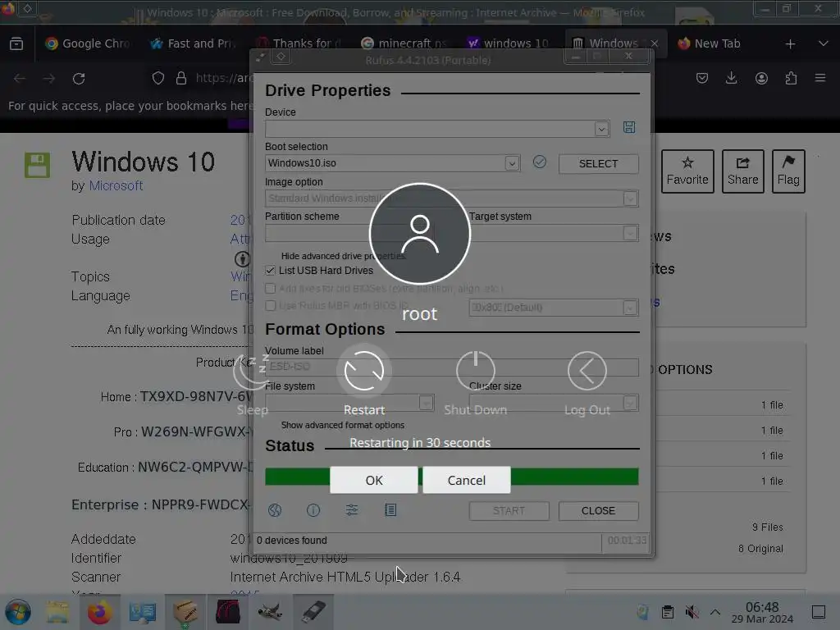Open the Firefox Pocket save icon
The height and width of the screenshot is (630, 840).
(x=702, y=78)
